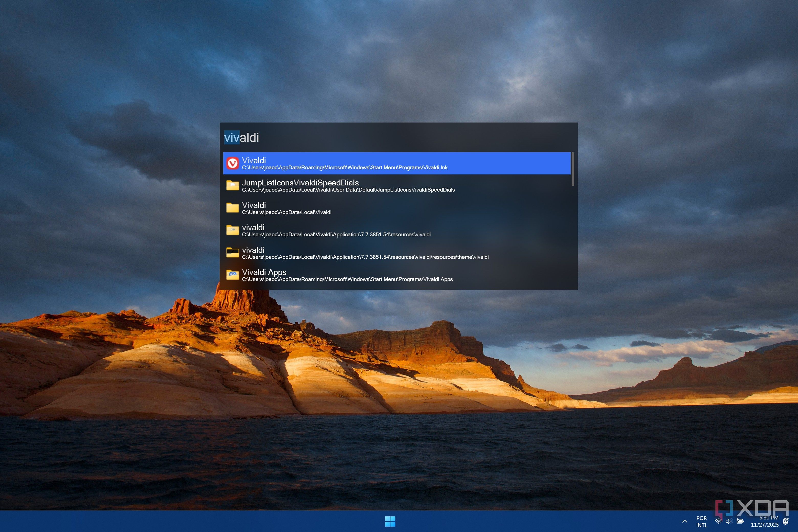
Task: Click the folder icon for 7.7.3851.54\resources\vivaldi
Action: point(232,230)
